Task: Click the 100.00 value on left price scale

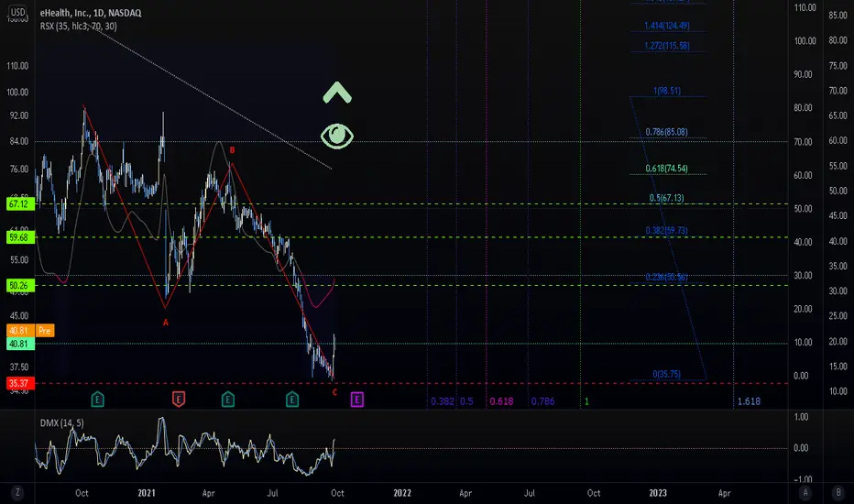Action: pyautogui.click(x=17, y=92)
